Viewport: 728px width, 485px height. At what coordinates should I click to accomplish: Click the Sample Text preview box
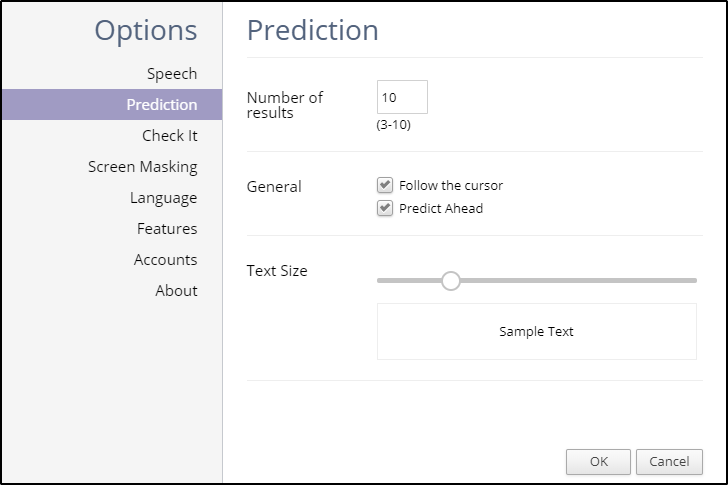[x=536, y=332]
